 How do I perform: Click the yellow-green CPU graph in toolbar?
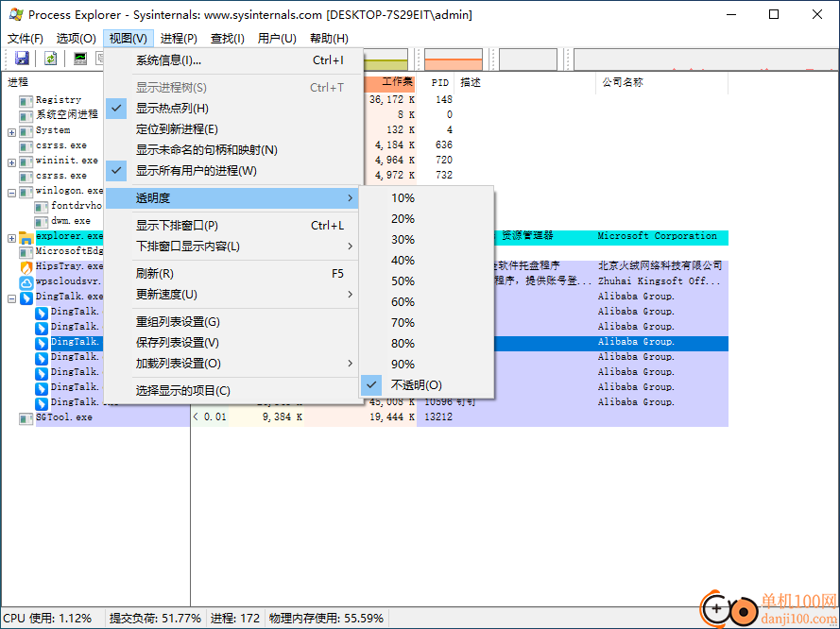pos(386,59)
